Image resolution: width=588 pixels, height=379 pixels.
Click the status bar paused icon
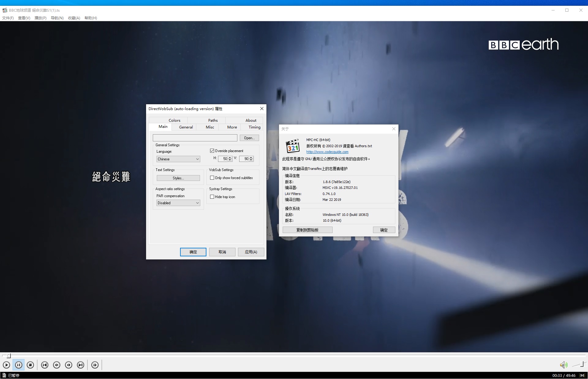[4, 375]
